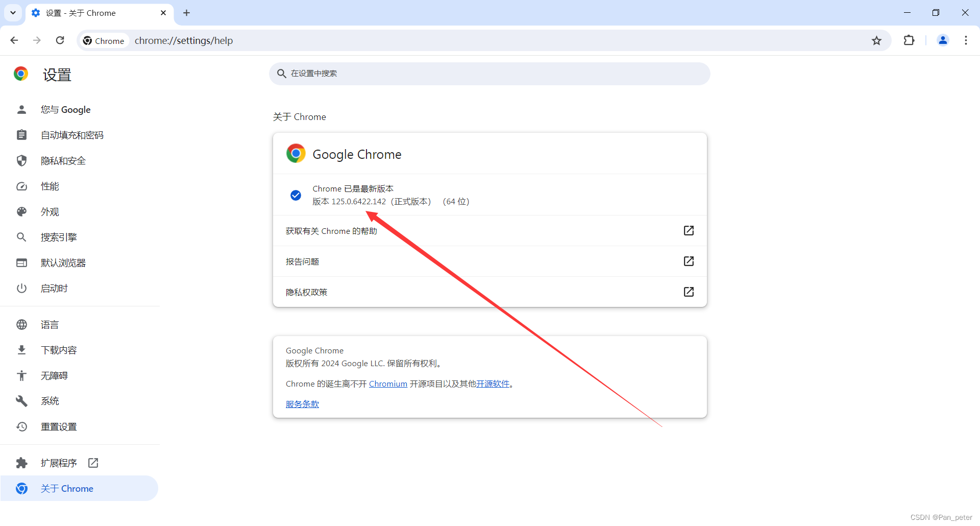Click version text 125.0.6422.142

359,202
